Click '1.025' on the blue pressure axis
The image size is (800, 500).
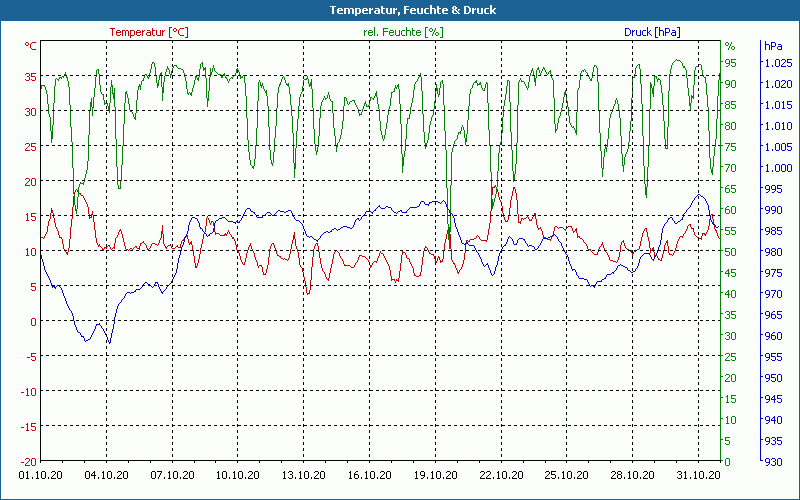coord(779,63)
